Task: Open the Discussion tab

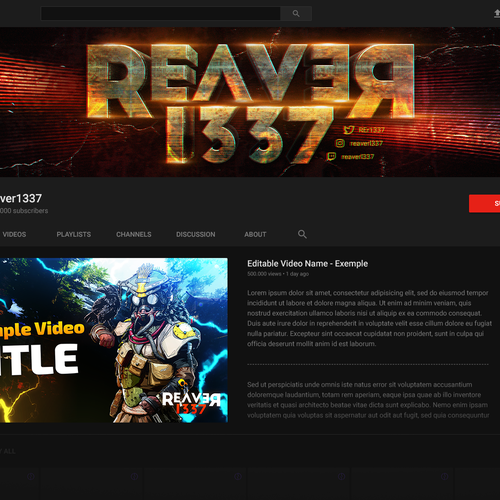Action: coord(196,234)
